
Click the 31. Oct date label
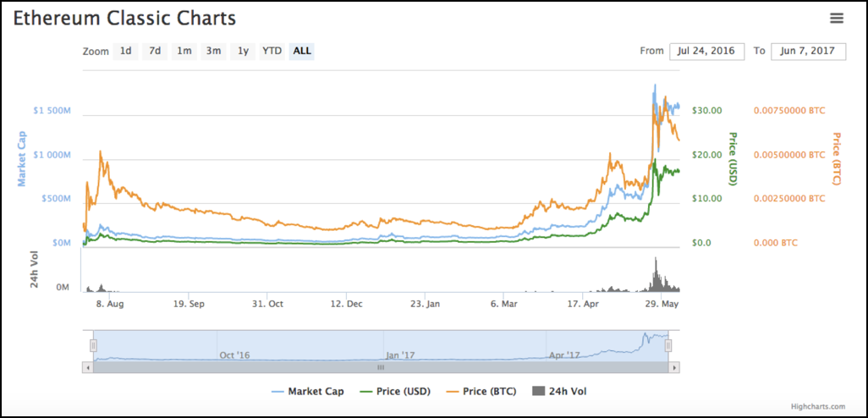267,304
